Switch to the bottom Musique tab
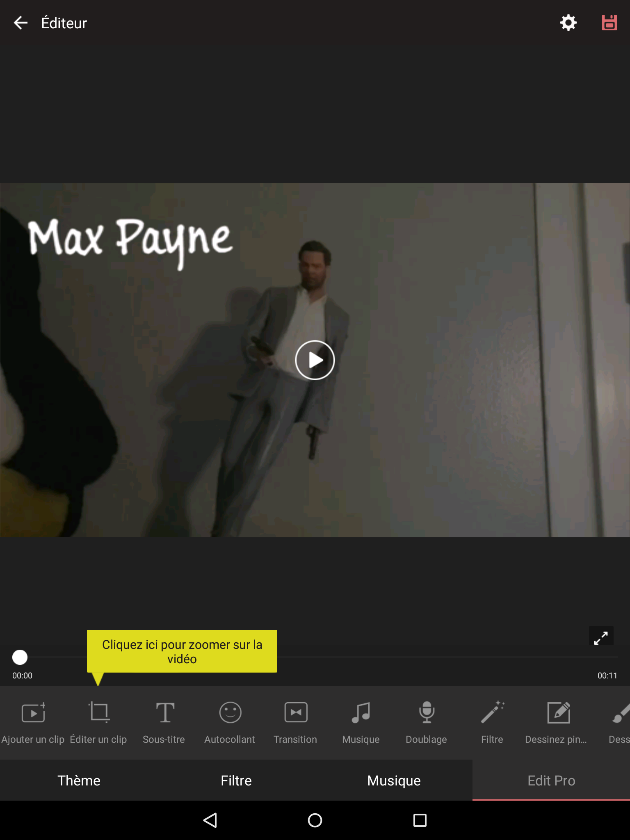The width and height of the screenshot is (630, 840). (x=394, y=780)
